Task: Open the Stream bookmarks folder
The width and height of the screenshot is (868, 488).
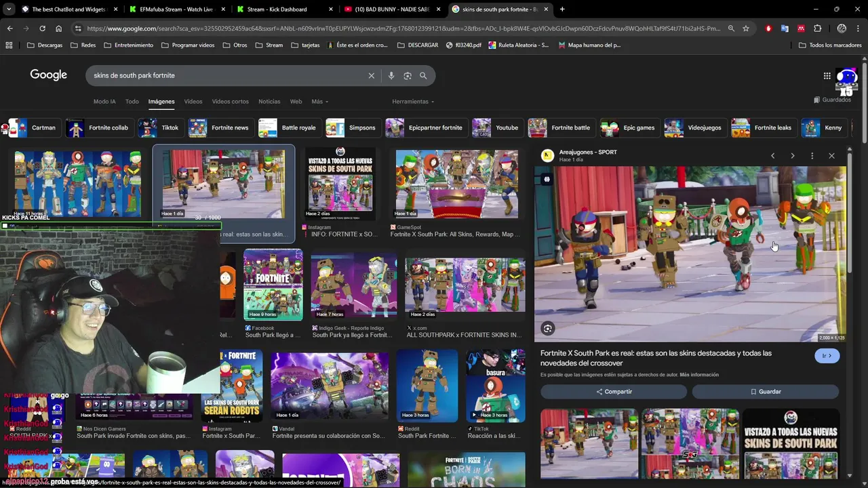Action: (269, 45)
